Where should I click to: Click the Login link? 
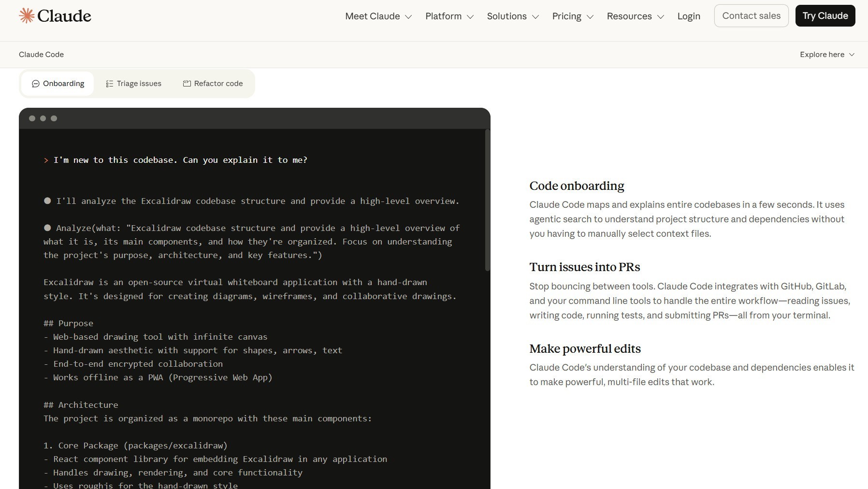tap(689, 16)
